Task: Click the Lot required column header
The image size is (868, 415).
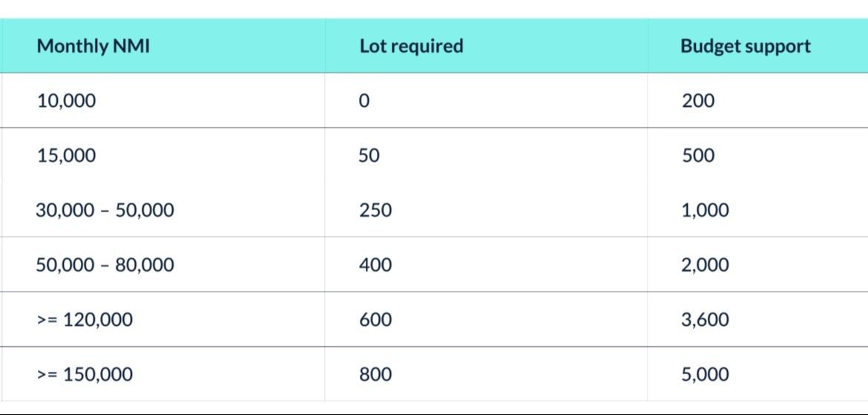Action: tap(411, 46)
